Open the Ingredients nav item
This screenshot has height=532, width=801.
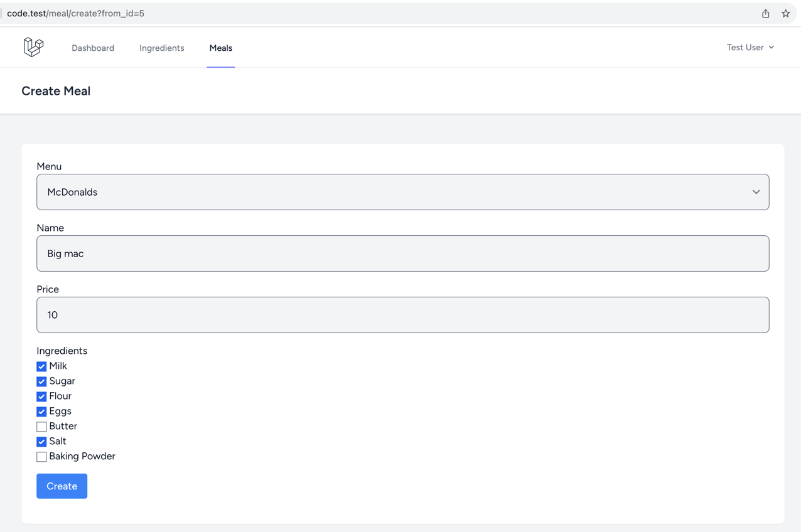(x=162, y=48)
